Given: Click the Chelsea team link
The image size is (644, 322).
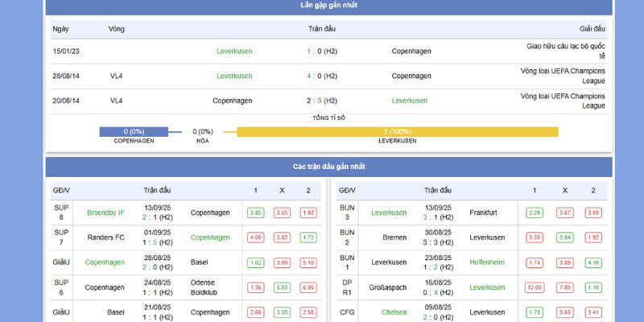Looking at the screenshot, I should (394, 312).
